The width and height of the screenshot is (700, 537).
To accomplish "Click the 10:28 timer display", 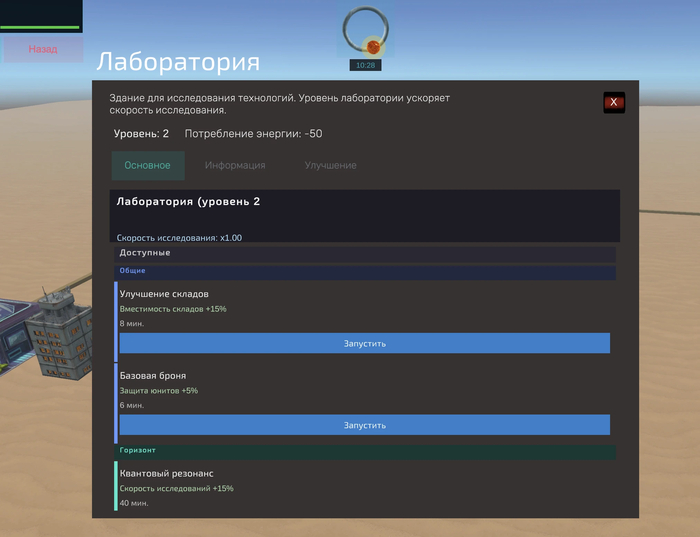I will 366,65.
